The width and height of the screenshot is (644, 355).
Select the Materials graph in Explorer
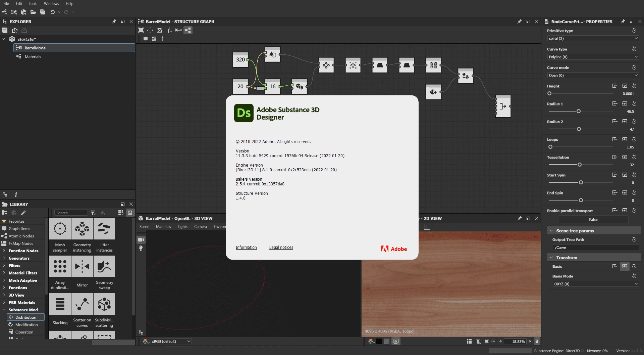point(33,57)
